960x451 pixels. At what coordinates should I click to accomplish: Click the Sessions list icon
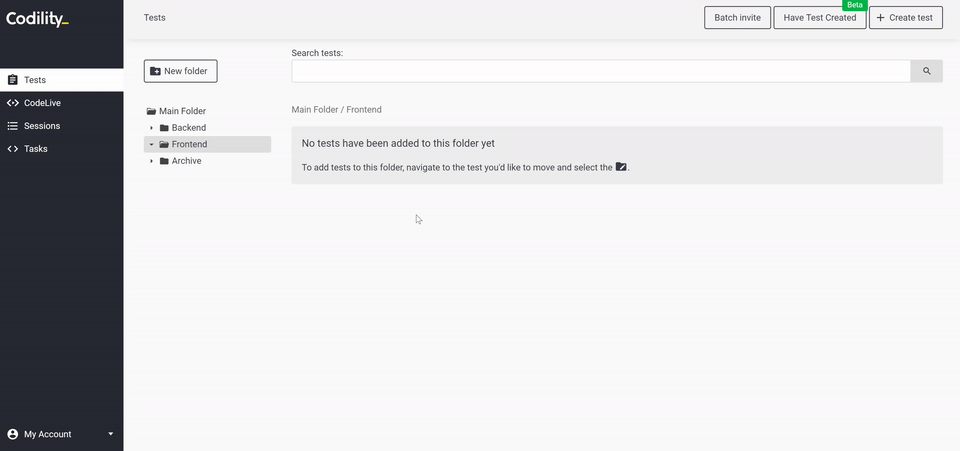tap(12, 125)
